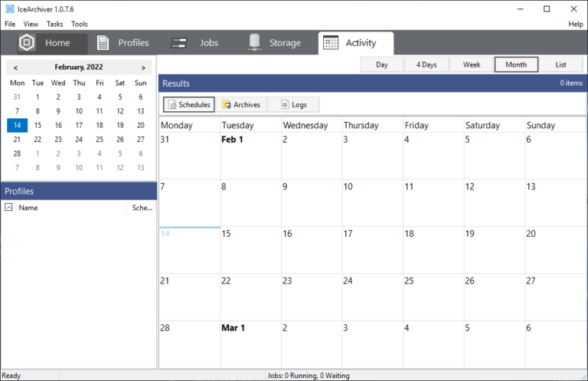
Task: Open the Jobs server icon
Action: coord(179,43)
